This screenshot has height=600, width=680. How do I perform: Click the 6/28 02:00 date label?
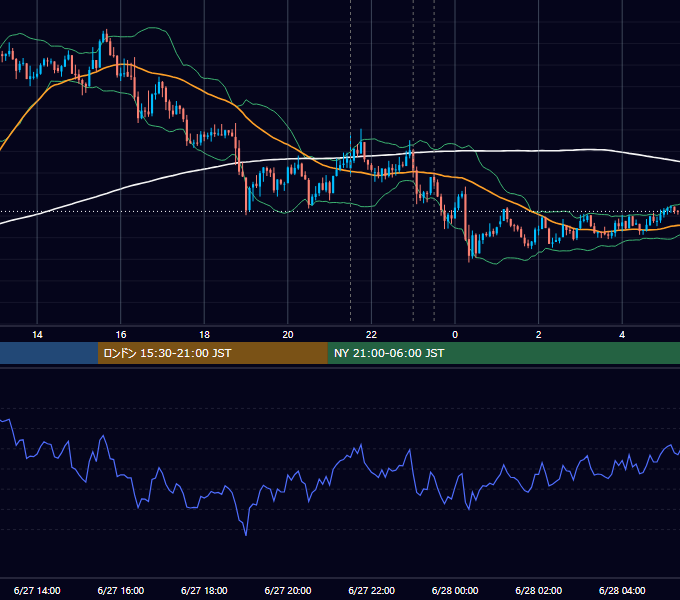[x=539, y=590]
